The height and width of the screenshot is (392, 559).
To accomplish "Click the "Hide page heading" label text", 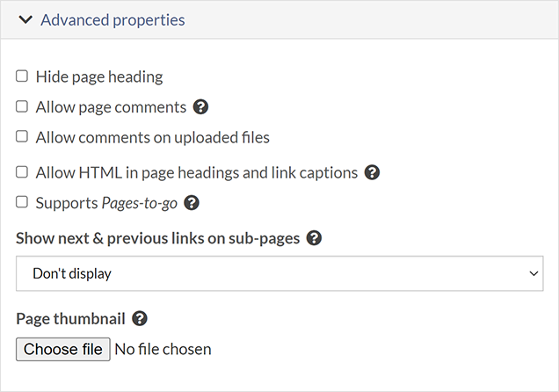I will coord(99,76).
